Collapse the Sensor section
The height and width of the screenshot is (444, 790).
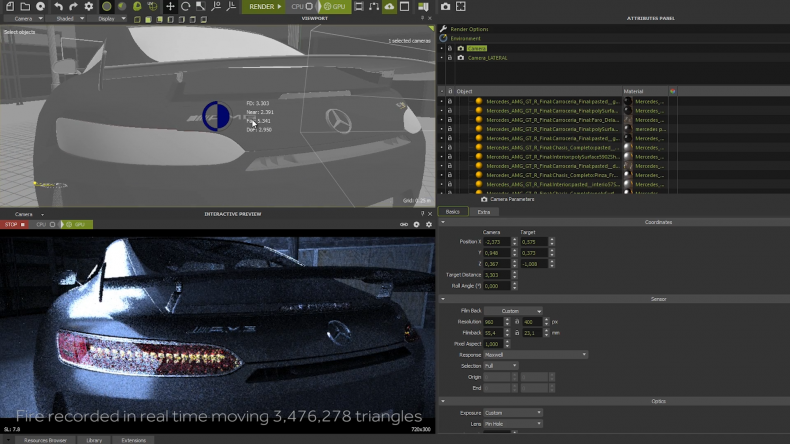tap(443, 299)
